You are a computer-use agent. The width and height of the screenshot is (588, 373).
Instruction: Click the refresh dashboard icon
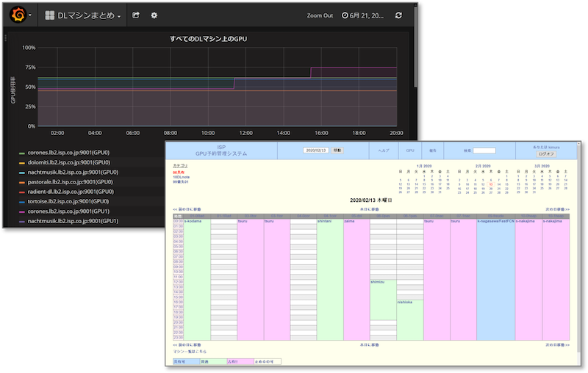398,15
